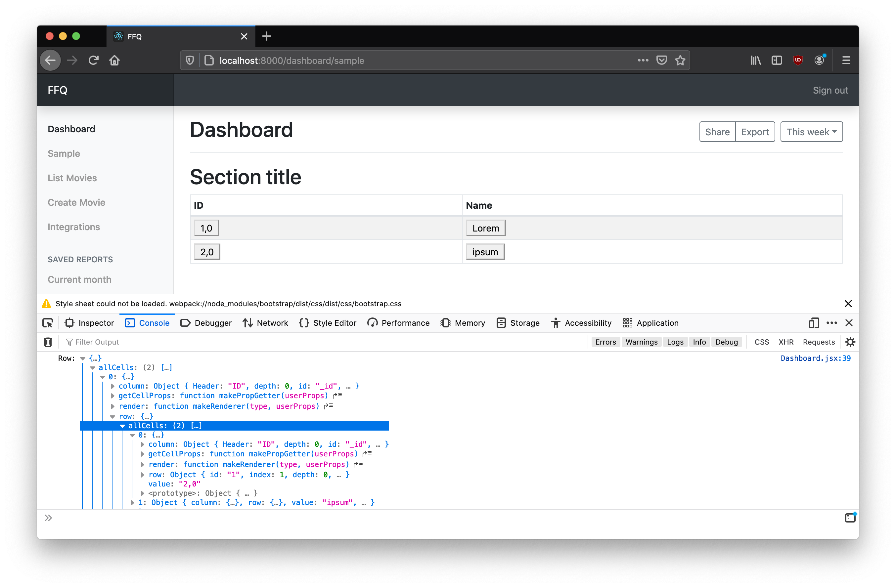
Task: Click the Sign out link
Action: (x=830, y=90)
